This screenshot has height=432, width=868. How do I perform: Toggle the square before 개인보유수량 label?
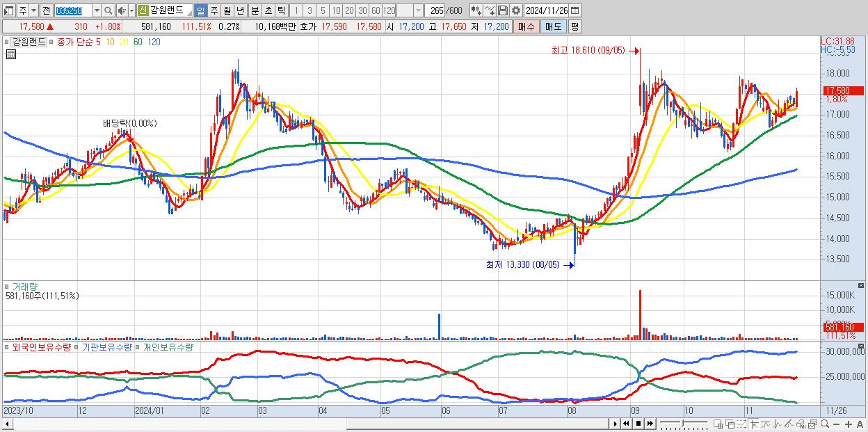point(138,346)
